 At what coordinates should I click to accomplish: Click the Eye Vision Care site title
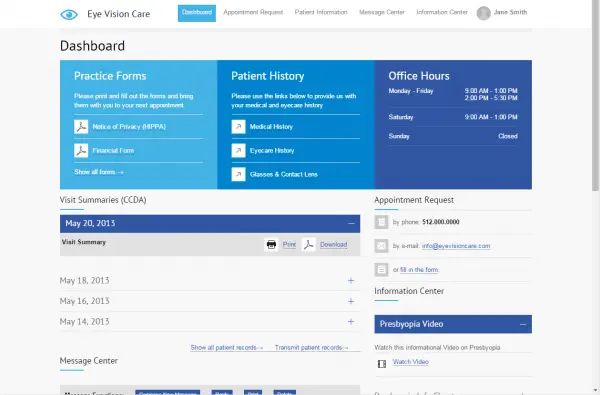click(x=119, y=14)
